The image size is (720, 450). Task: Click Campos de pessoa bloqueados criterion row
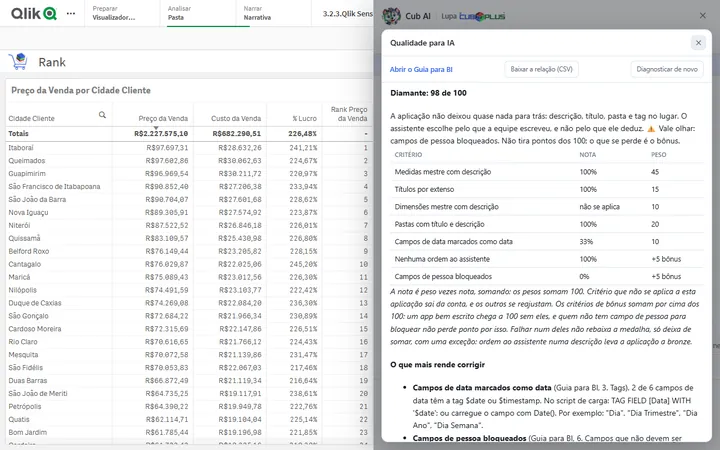point(546,276)
